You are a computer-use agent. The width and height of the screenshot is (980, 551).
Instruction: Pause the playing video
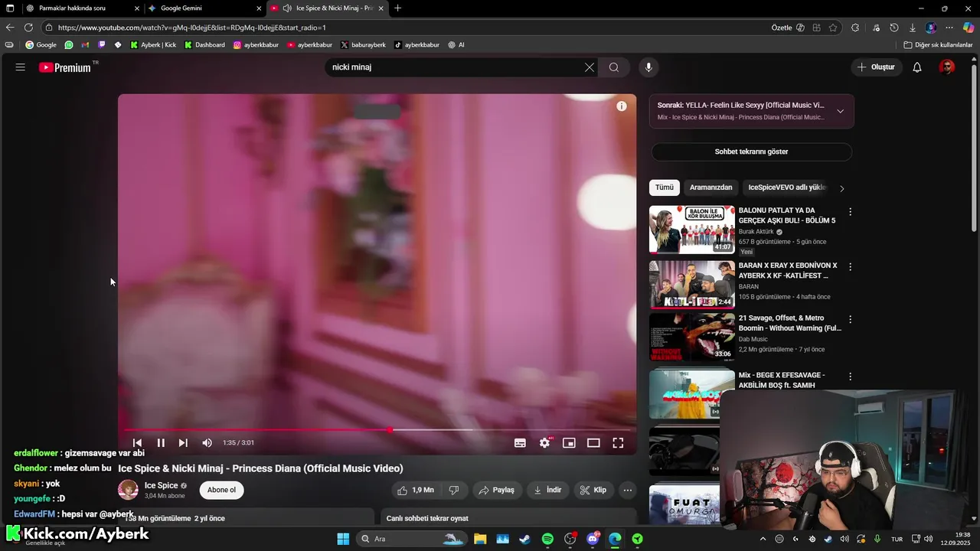click(161, 442)
